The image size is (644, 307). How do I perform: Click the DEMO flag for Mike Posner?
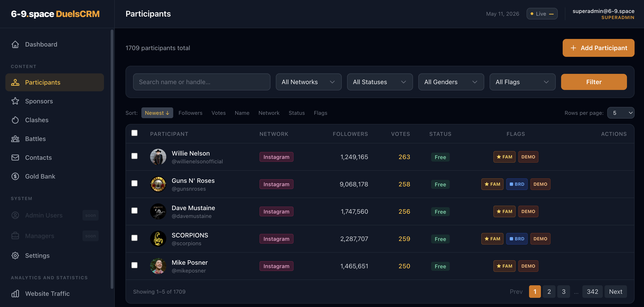point(528,266)
